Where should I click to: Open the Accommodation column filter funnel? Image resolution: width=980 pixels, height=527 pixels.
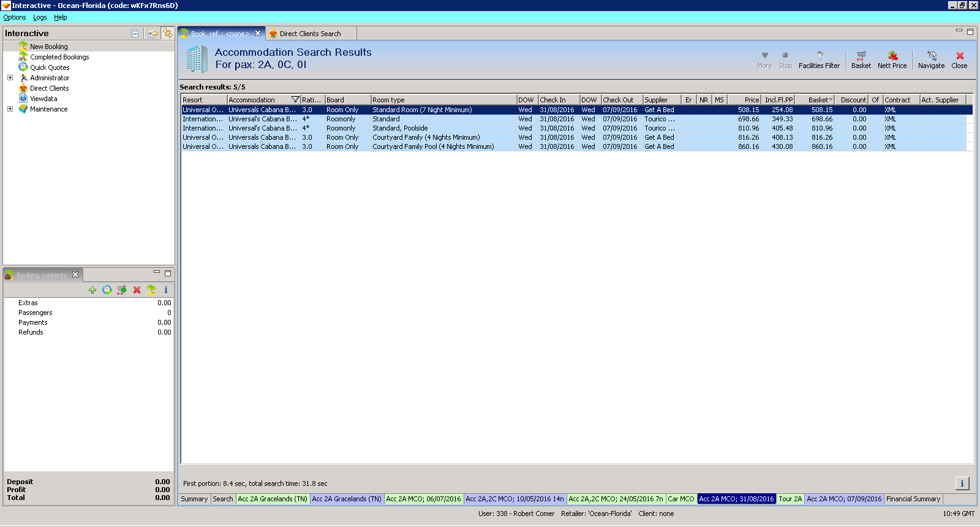click(x=295, y=100)
